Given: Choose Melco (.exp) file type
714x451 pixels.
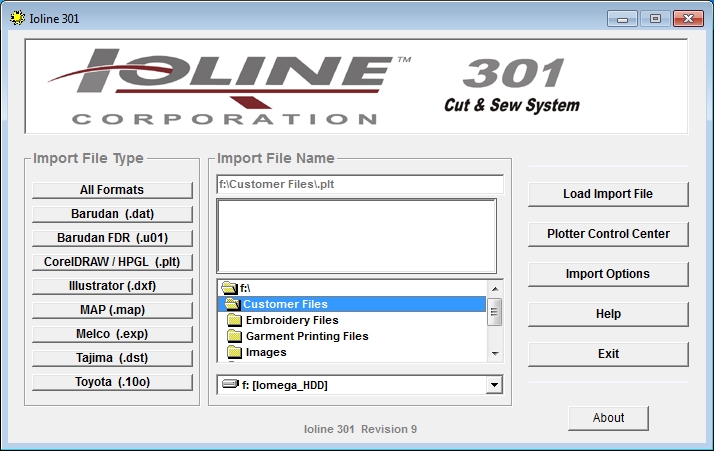Looking at the screenshot, I should pyautogui.click(x=112, y=334).
